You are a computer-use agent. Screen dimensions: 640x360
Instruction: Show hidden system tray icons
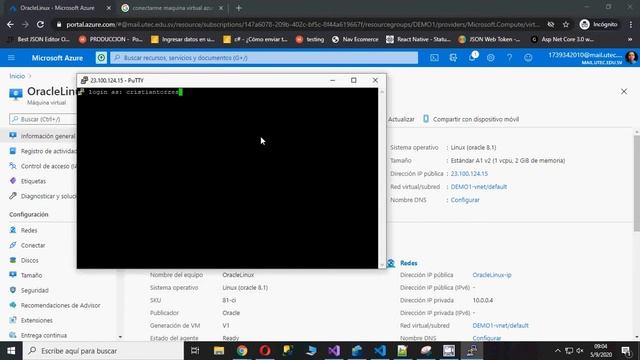click(x=558, y=351)
